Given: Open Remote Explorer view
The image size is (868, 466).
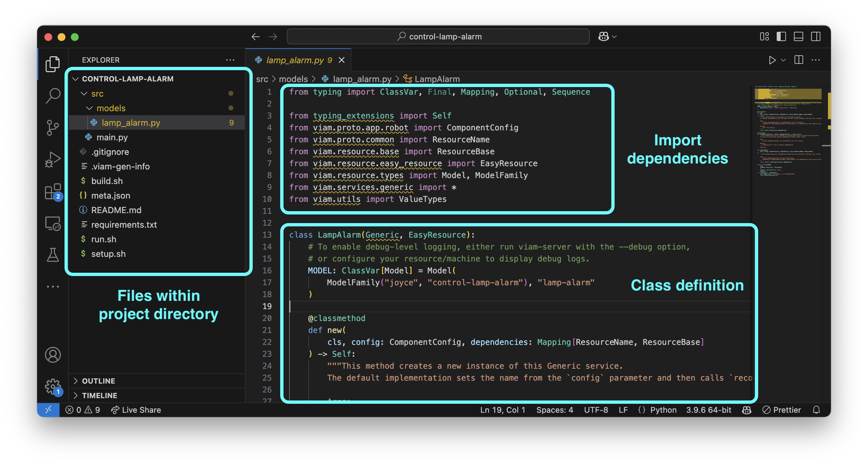Looking at the screenshot, I should click(53, 223).
